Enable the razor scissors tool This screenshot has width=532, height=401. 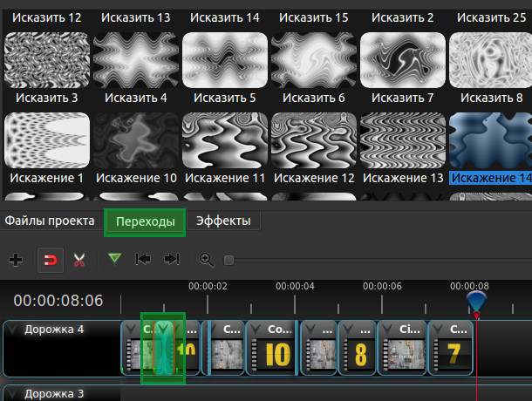pyautogui.click(x=79, y=260)
